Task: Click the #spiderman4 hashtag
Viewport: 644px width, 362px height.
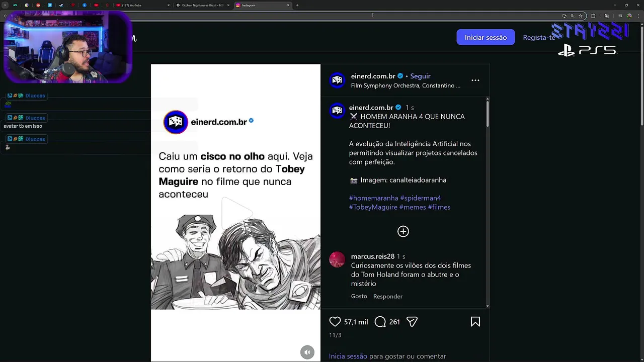Action: tap(421, 198)
